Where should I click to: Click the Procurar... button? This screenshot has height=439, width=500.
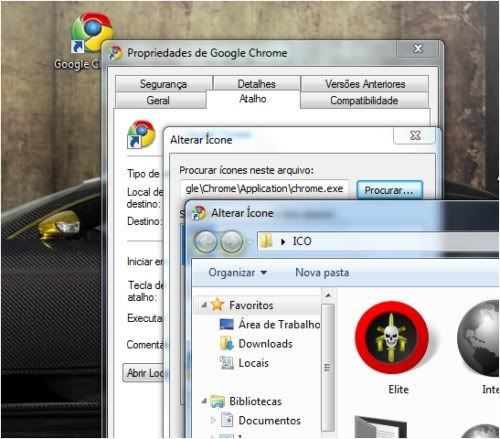389,190
